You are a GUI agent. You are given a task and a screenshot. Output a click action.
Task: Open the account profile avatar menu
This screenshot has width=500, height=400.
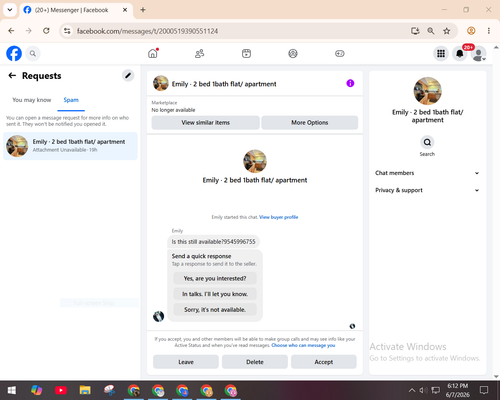[478, 53]
